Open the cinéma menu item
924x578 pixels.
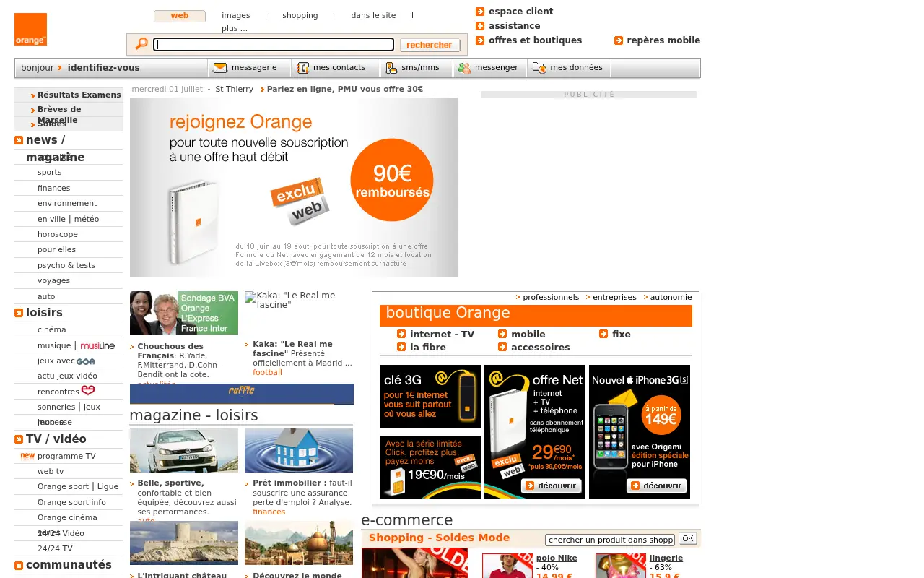[x=52, y=329]
